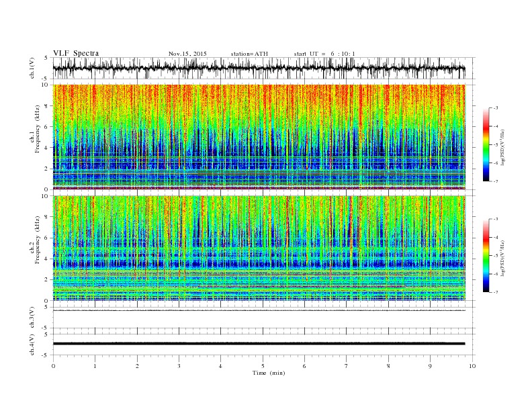Click the "-7" label on ch.1 color bar

[x=495, y=181]
